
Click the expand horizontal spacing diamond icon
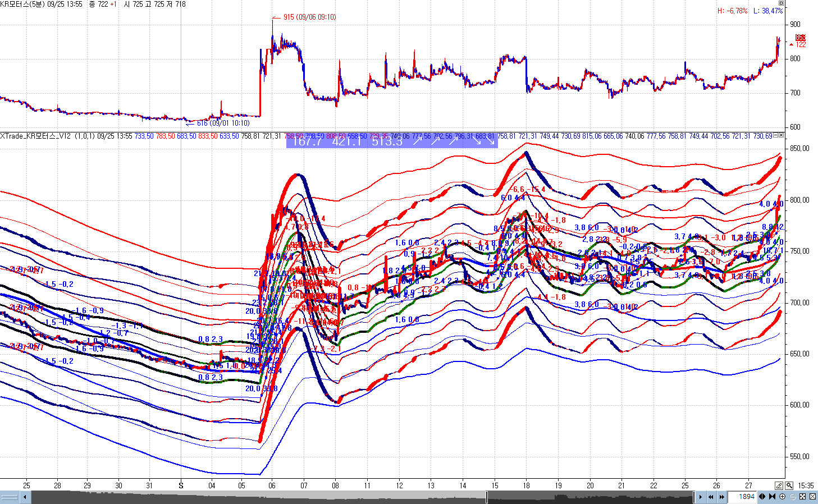coord(762,497)
